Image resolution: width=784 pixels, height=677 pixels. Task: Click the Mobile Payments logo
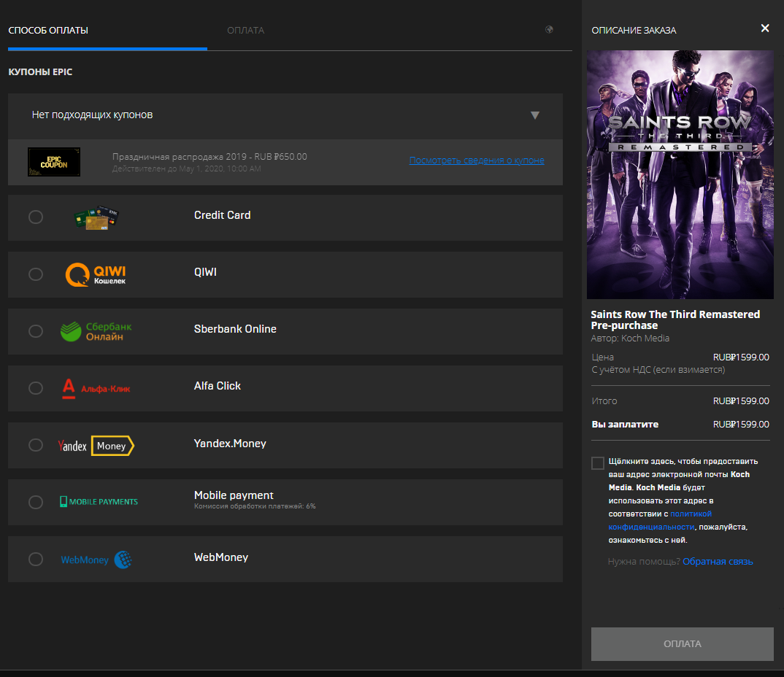[x=99, y=502]
